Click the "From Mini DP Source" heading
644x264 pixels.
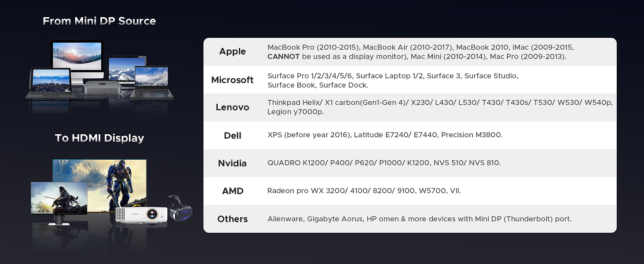pos(99,21)
